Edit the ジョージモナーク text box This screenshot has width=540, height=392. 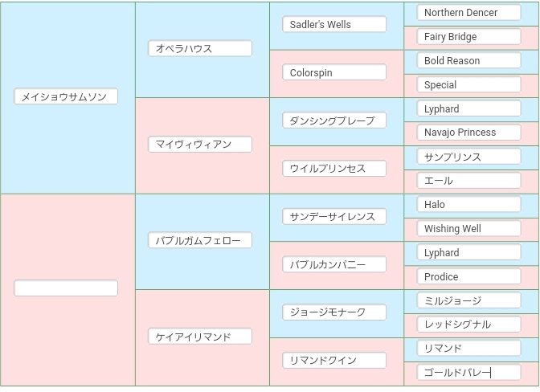coord(334,312)
